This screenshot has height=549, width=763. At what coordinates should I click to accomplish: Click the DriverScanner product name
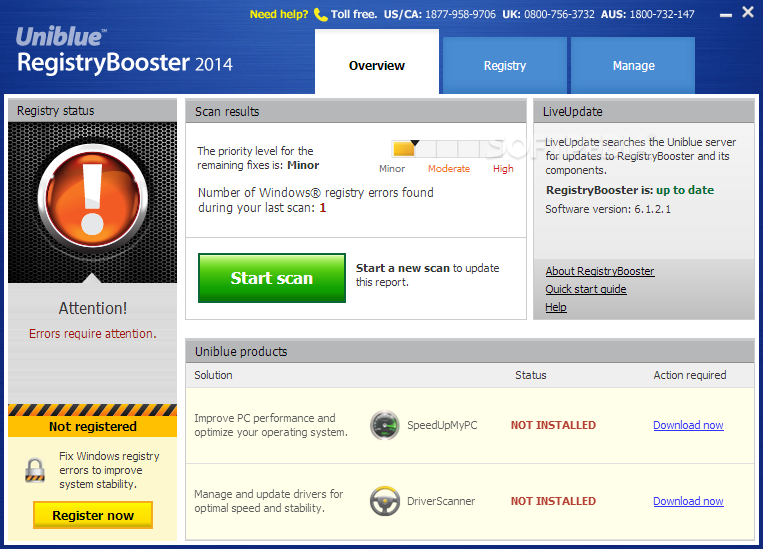441,501
